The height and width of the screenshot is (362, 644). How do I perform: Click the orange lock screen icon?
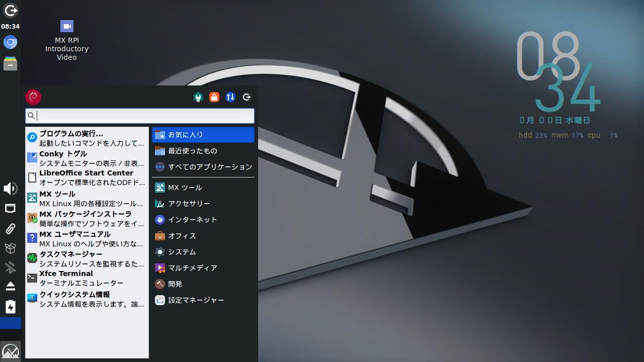click(214, 98)
